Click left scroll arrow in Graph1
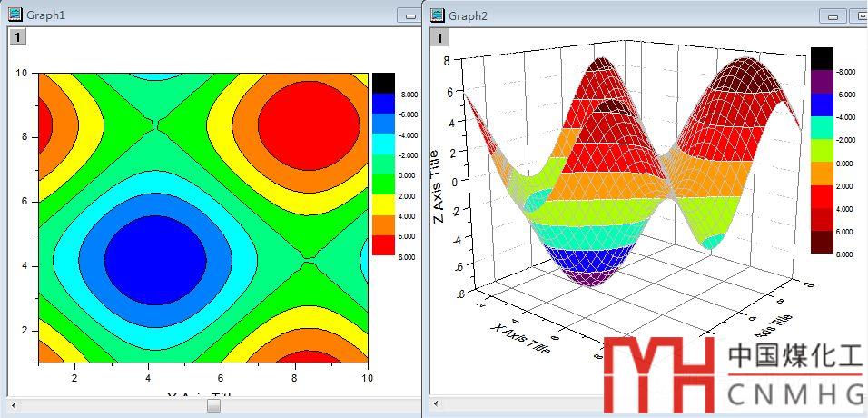 [14, 406]
